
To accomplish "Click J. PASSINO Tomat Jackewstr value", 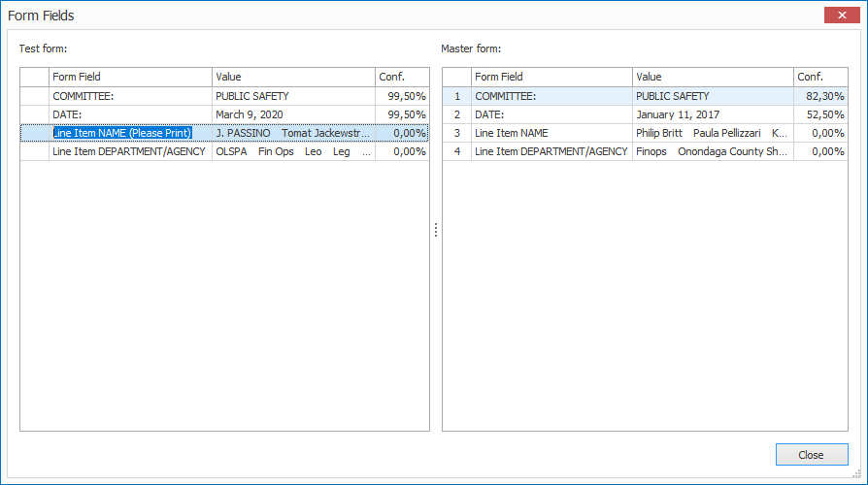I will pyautogui.click(x=293, y=133).
